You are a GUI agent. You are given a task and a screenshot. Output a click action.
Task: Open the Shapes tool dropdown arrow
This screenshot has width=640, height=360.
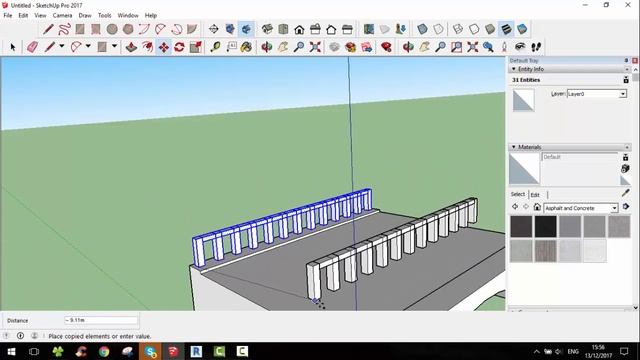(114, 47)
